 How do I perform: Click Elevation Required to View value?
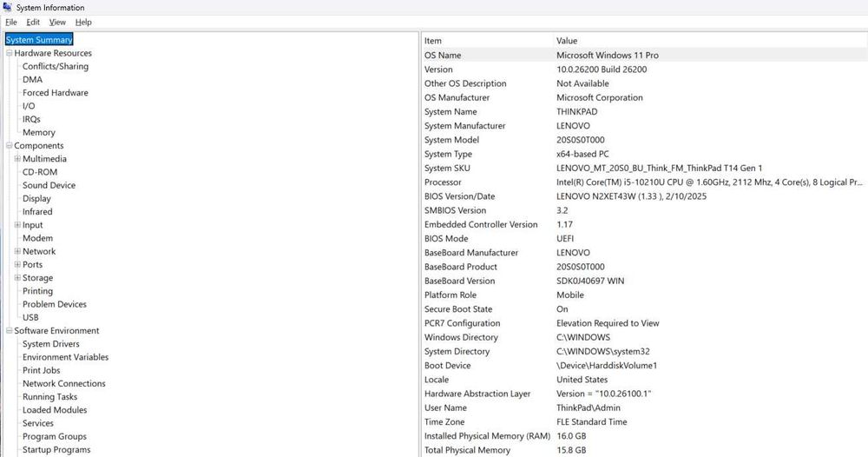tap(608, 323)
